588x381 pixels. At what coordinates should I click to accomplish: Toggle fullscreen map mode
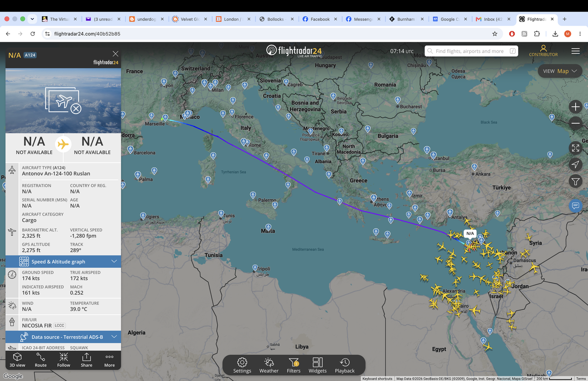tap(575, 148)
